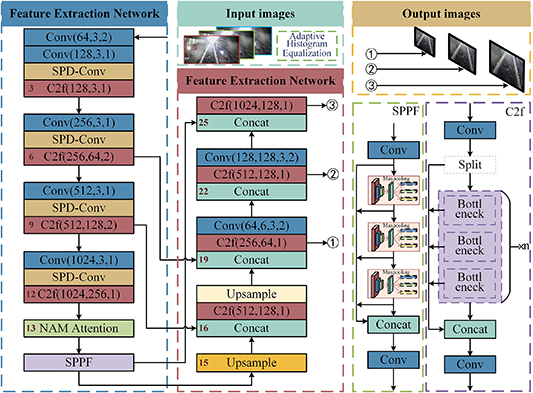
Task: Click the middle Bottleneck block
Action: click(x=469, y=246)
